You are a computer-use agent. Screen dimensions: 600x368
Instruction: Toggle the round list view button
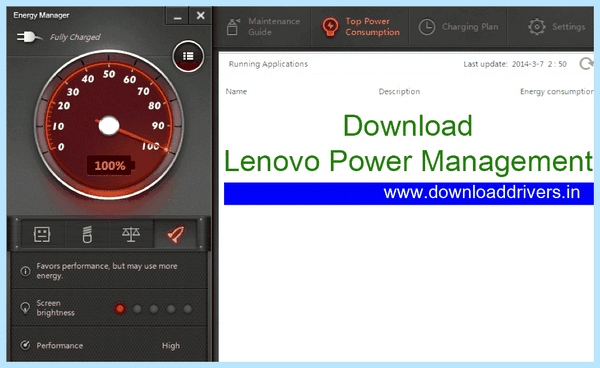pos(188,56)
